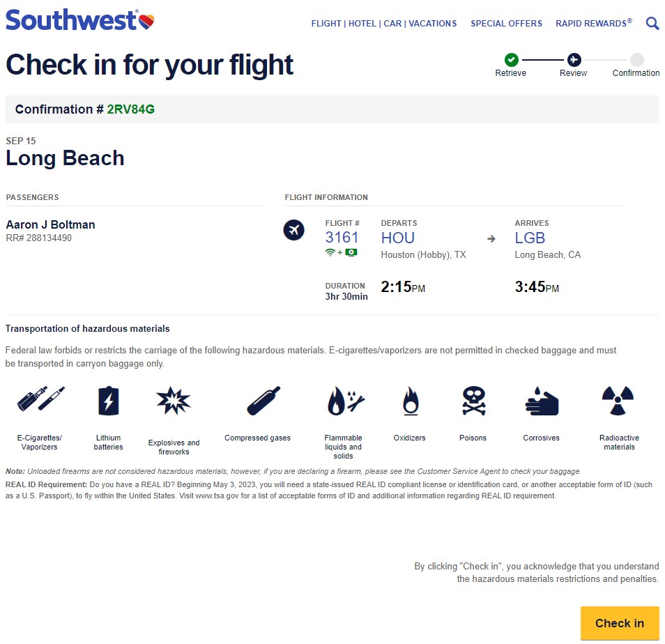Screen dimensions: 665x644
Task: Click the Lithium batteries icon
Action: pyautogui.click(x=108, y=401)
